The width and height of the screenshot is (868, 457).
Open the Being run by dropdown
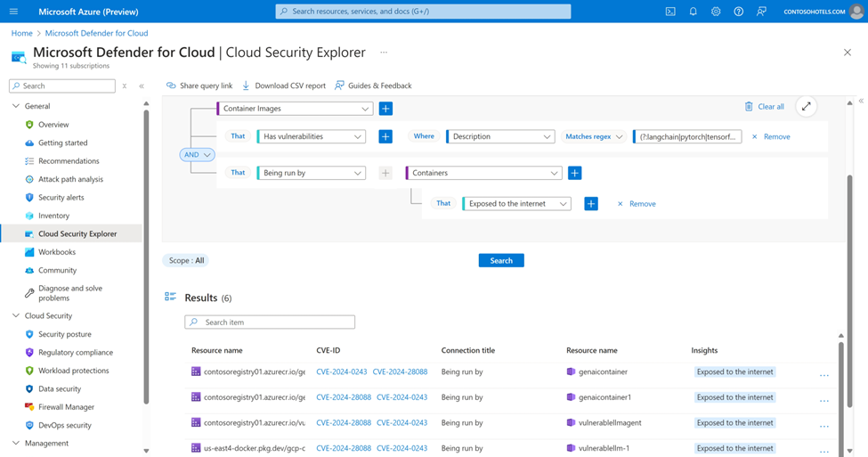(312, 173)
